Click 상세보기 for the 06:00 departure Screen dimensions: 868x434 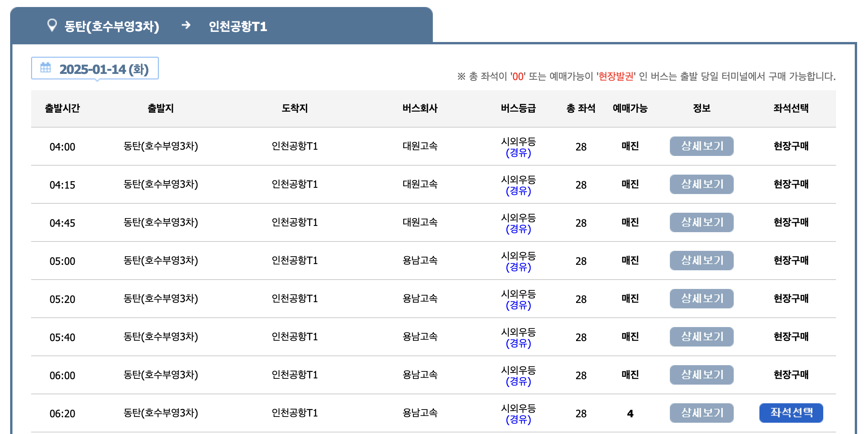point(701,375)
